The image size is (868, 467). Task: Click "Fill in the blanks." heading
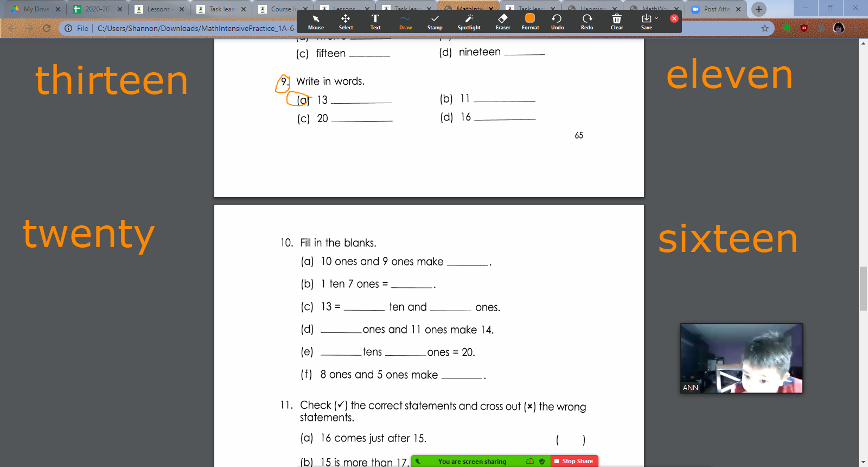coord(338,243)
